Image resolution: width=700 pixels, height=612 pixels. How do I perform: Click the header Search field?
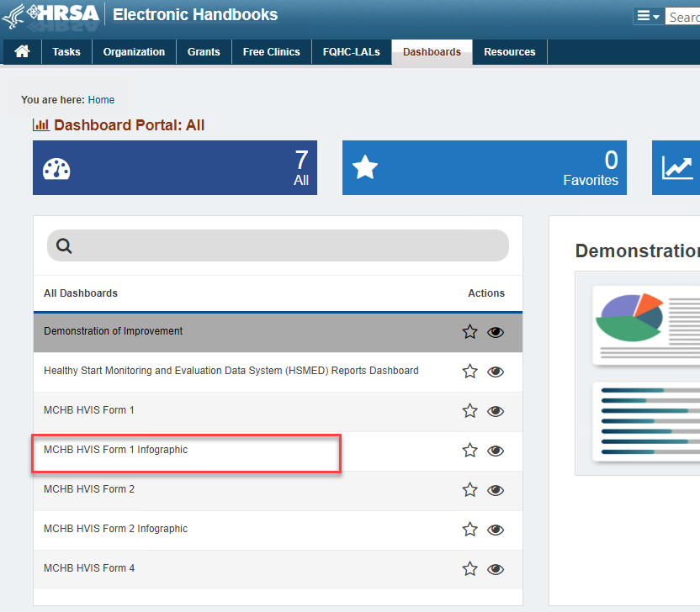[x=682, y=17]
